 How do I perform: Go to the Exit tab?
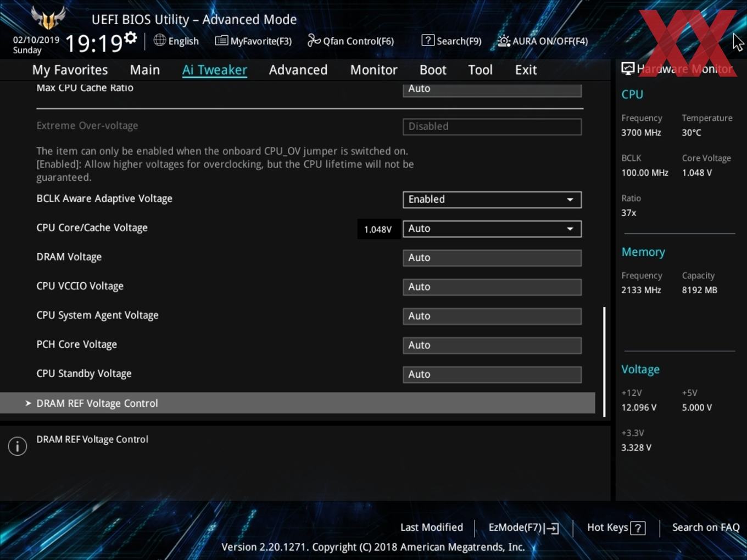(526, 70)
